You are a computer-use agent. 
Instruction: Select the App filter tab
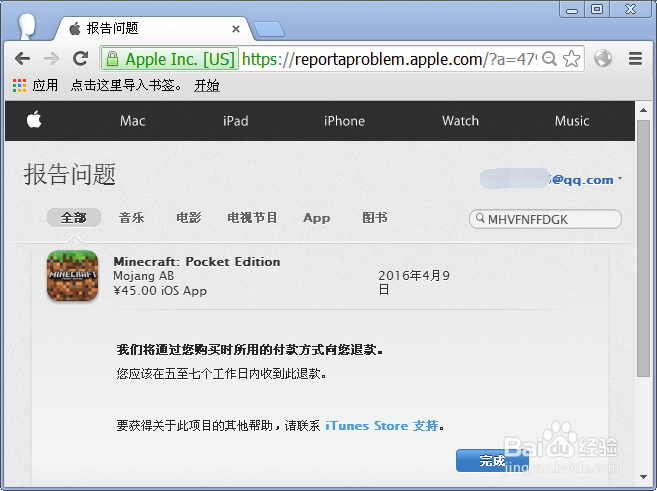pyautogui.click(x=317, y=218)
